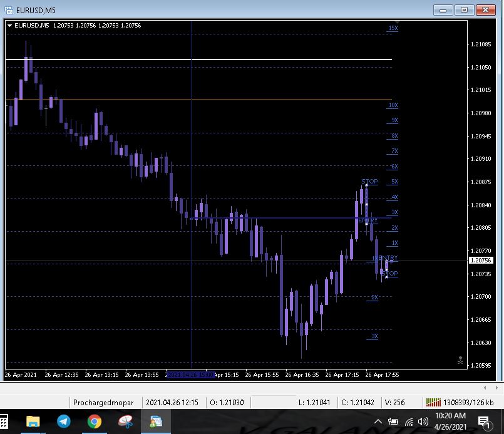Expand hidden system tray icons chevron
This screenshot has height=434, width=504.
click(x=378, y=421)
